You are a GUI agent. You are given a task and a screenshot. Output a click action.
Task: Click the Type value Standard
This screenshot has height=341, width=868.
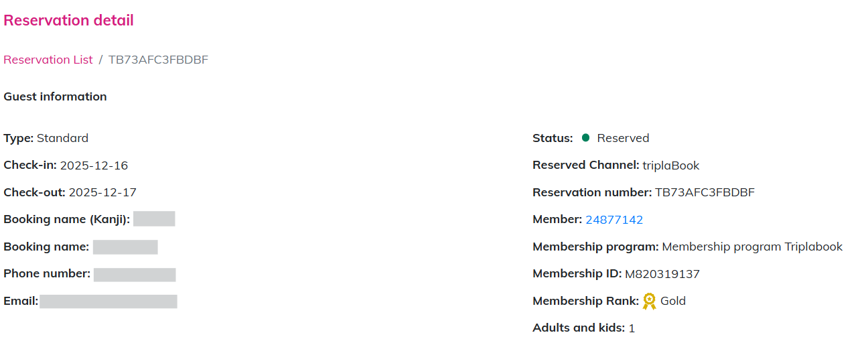[62, 138]
